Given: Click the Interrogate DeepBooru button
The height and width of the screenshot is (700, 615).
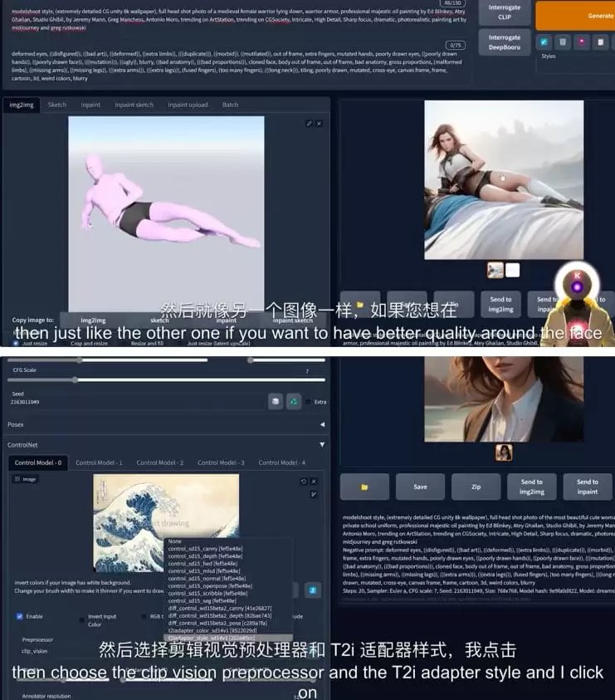Looking at the screenshot, I should (x=505, y=42).
